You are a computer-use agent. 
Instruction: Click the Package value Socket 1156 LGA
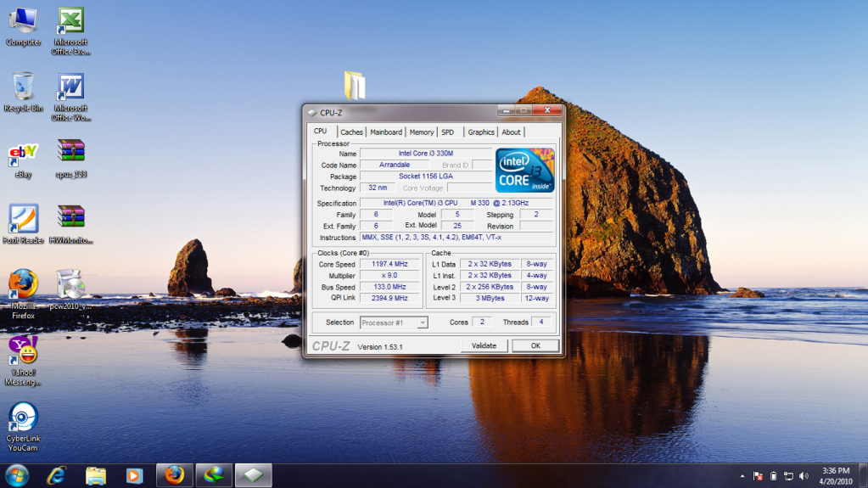click(x=426, y=177)
